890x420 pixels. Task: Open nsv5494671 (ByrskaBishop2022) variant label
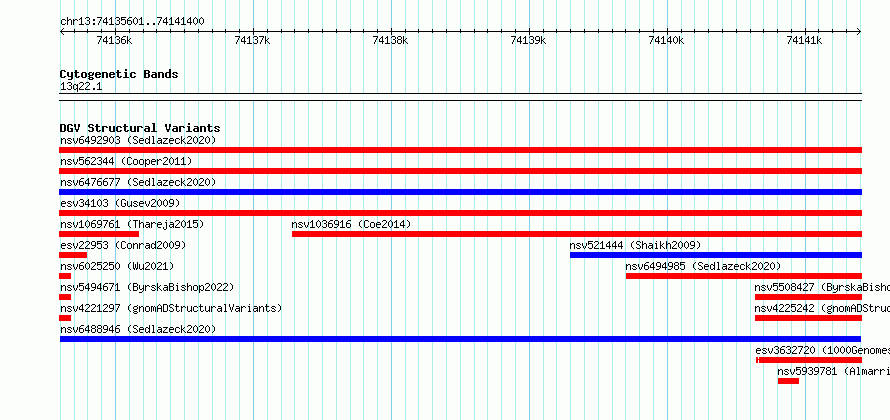tap(147, 287)
